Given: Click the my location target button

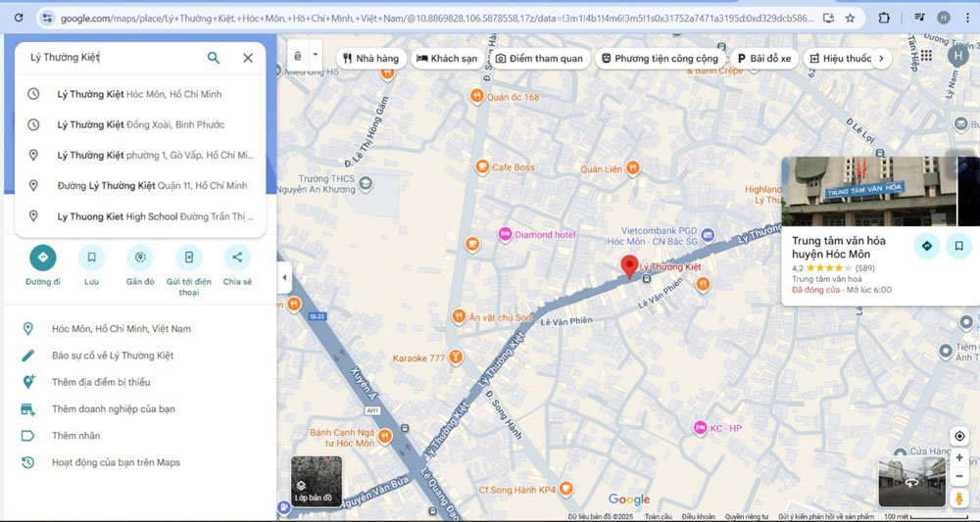Looking at the screenshot, I should pyautogui.click(x=959, y=436).
